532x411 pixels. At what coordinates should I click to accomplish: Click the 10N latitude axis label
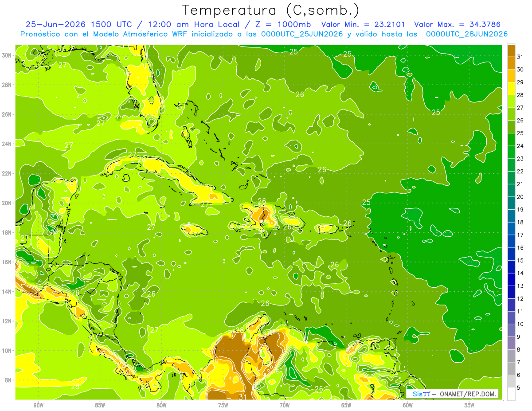point(7,350)
